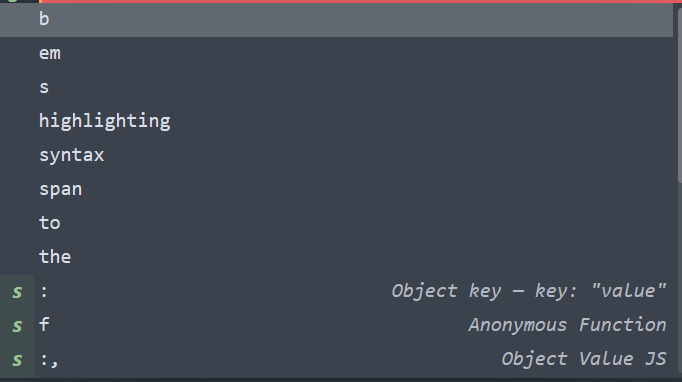
Task: Insert the ':' Object key snippet
Action: [336, 292]
